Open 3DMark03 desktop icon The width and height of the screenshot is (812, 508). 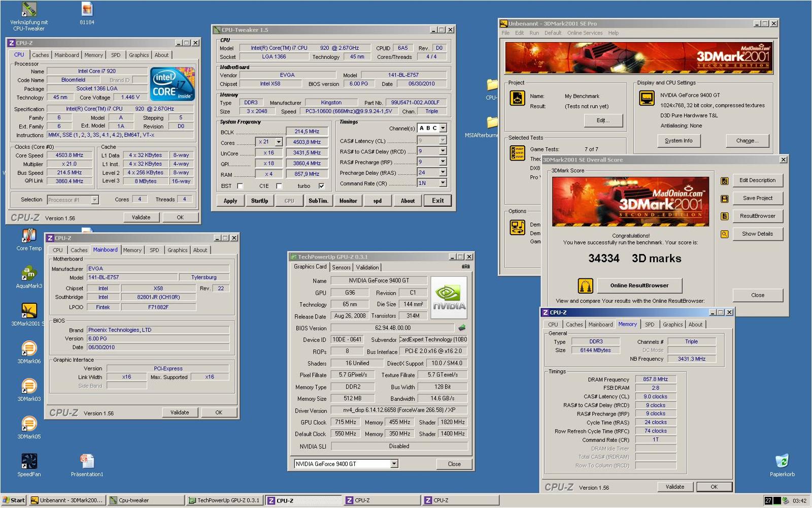point(29,386)
